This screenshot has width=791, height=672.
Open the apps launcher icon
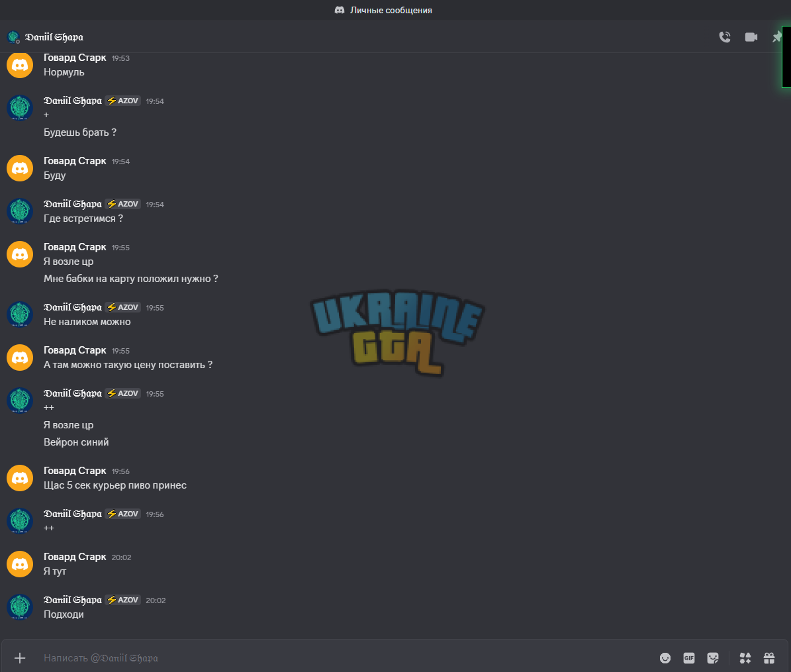pos(745,658)
